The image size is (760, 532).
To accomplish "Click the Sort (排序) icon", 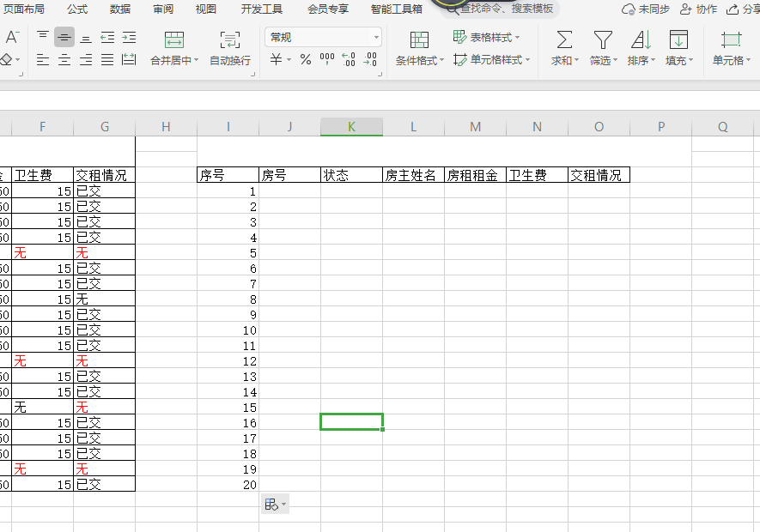I will tap(641, 39).
